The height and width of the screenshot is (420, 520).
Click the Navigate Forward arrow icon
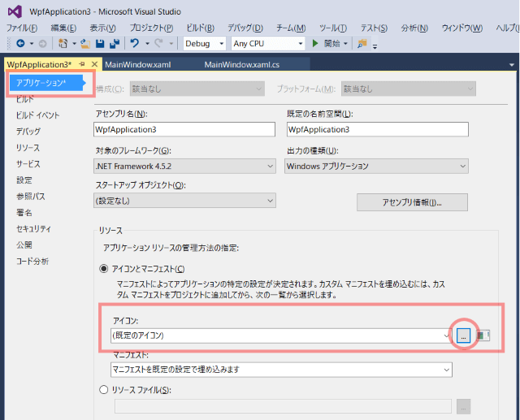tap(42, 43)
